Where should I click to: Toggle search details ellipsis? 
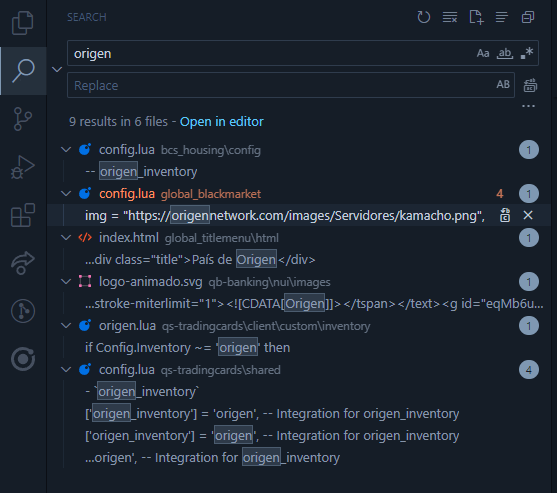(x=529, y=106)
